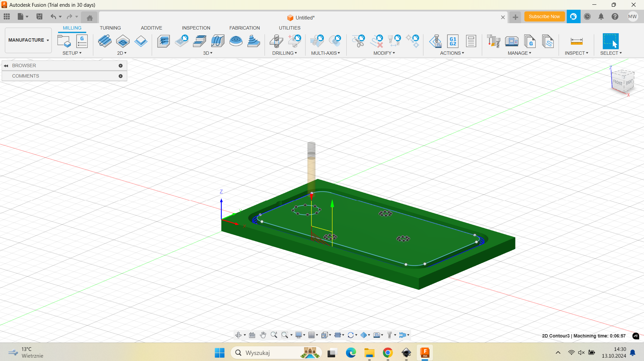Screen dimensions: 644x361
Task: Activate the Select window tool
Action: [x=610, y=41]
